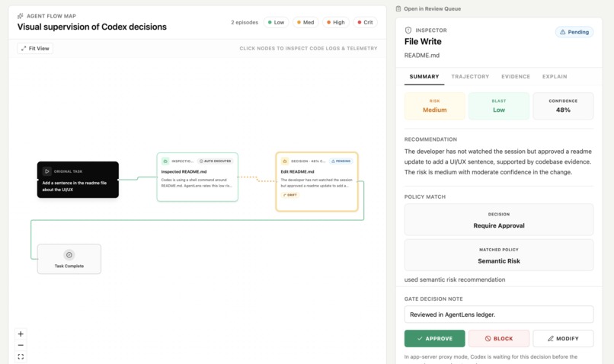The height and width of the screenshot is (364, 614).
Task: Click the Agent Flow Map sparkle icon
Action: click(21, 16)
